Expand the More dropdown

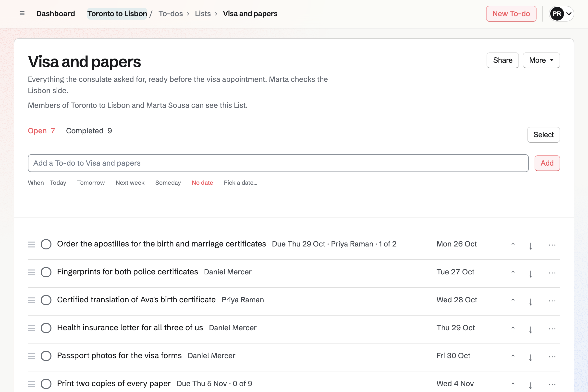541,60
